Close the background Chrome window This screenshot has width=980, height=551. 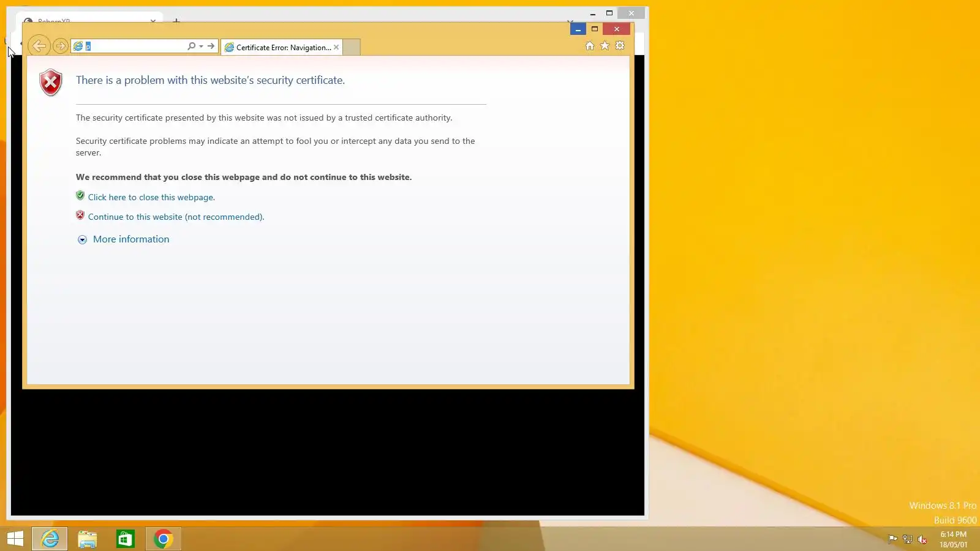coord(631,13)
